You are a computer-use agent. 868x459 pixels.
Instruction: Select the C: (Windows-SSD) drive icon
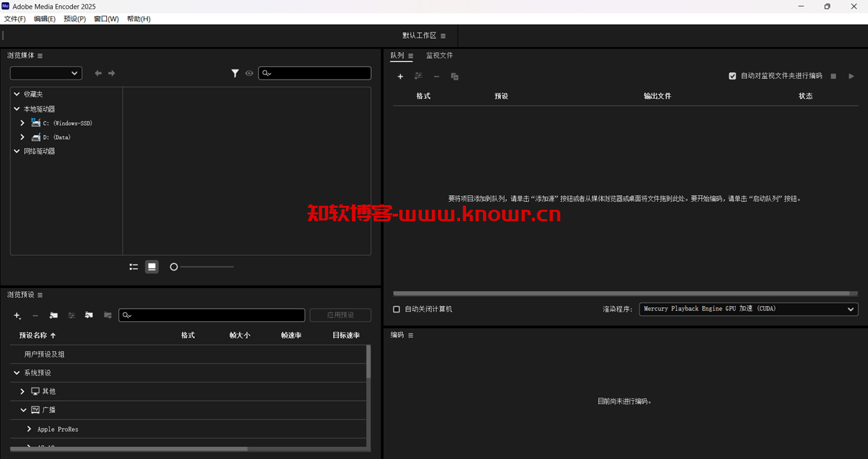(35, 123)
